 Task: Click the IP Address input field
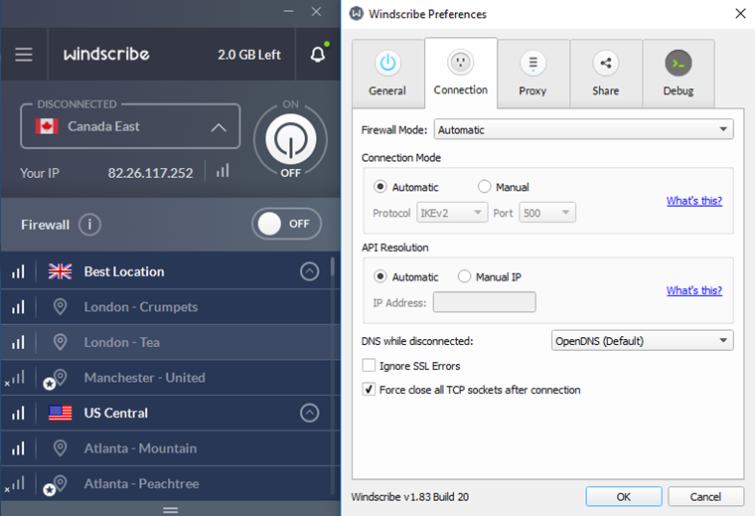[484, 302]
